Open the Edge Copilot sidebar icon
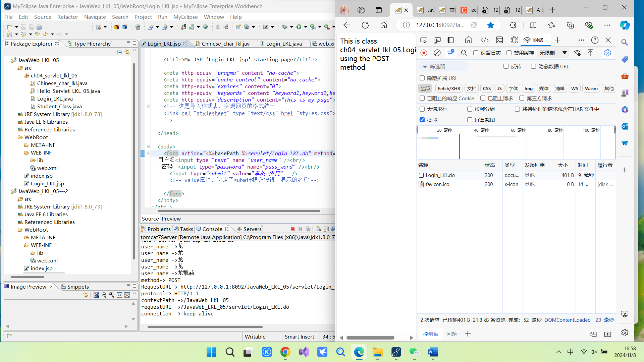This screenshot has width=644, height=362. pyautogui.click(x=625, y=25)
